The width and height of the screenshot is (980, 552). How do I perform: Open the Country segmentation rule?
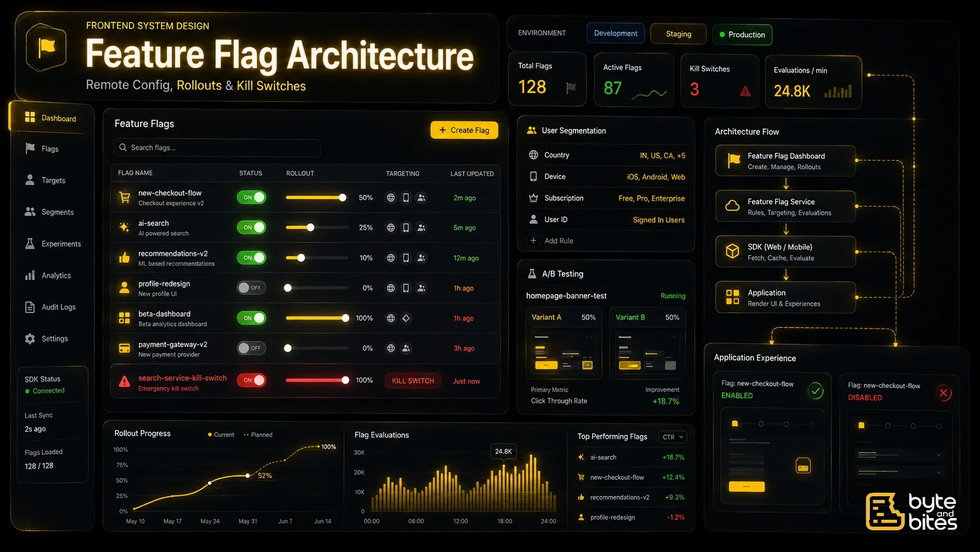pos(607,155)
